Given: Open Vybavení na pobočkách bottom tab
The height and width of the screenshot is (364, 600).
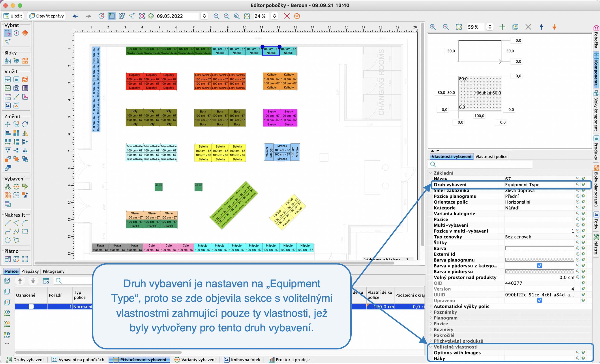Looking at the screenshot, I should (x=78, y=360).
